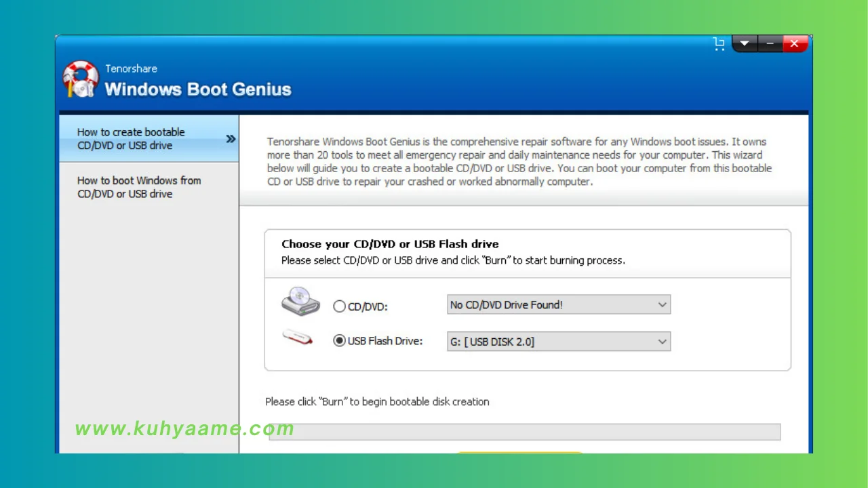Choose the CD/DVD radio button
The image size is (868, 488).
pyautogui.click(x=340, y=306)
